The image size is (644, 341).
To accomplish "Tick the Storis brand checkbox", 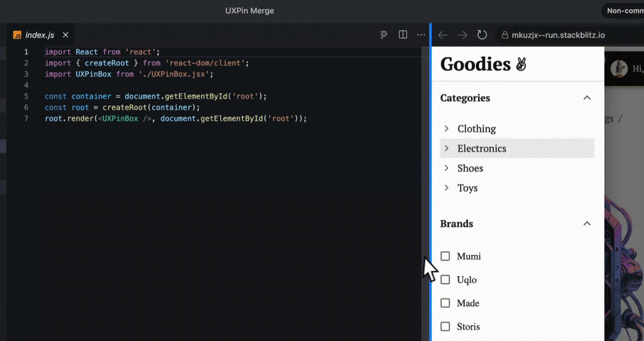I will (445, 326).
